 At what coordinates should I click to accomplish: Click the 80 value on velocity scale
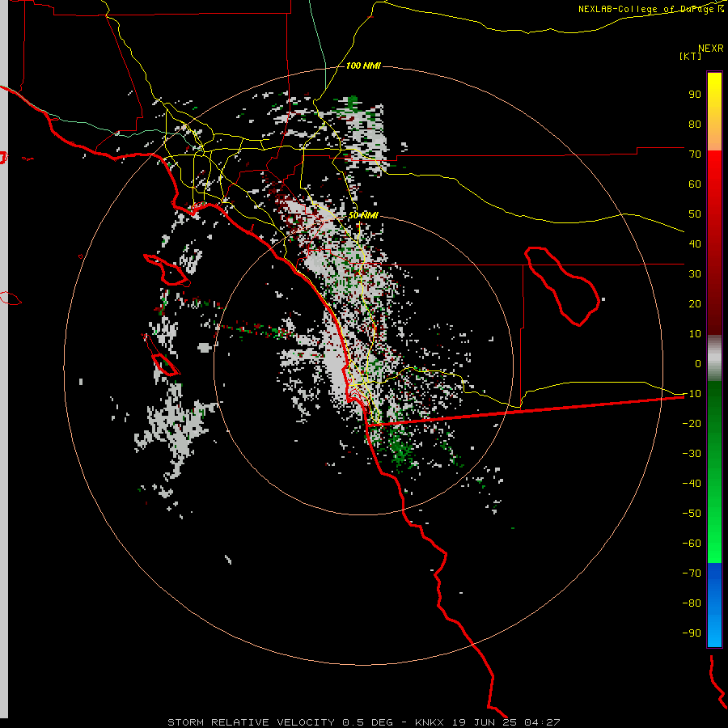pyautogui.click(x=695, y=125)
